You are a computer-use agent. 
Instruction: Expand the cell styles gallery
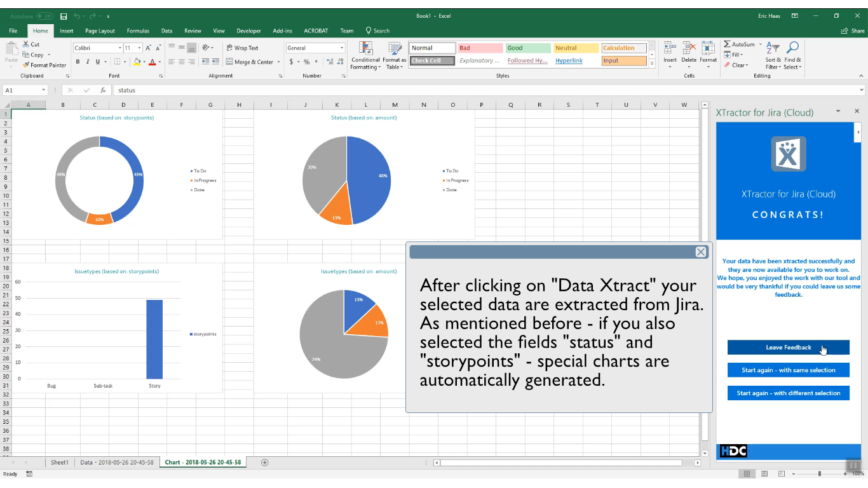point(651,64)
